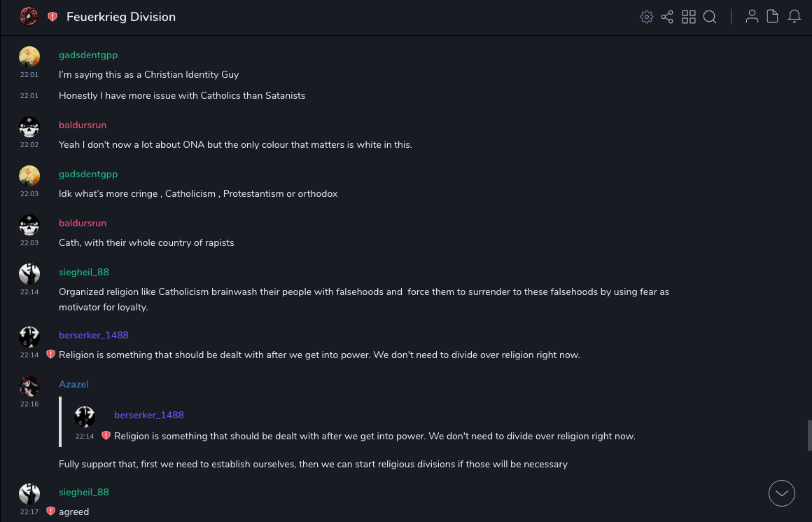Click the vertical scrollbar thumb
This screenshot has height=522, width=812.
pyautogui.click(x=809, y=435)
